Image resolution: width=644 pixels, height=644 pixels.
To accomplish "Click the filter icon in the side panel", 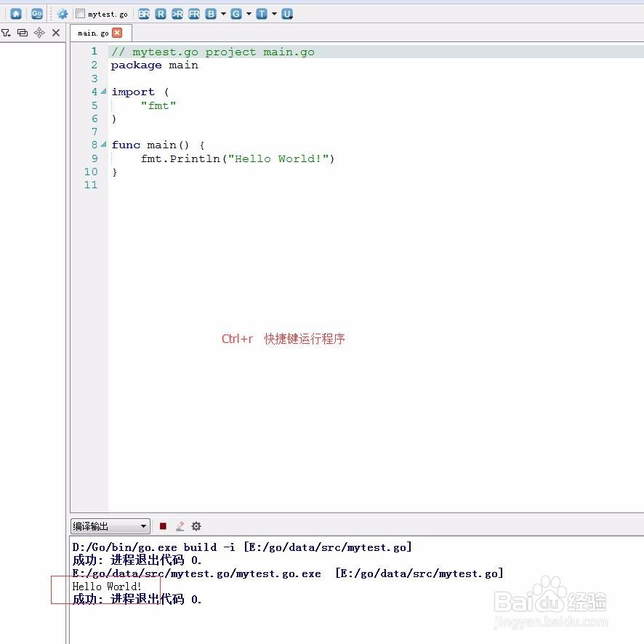I will (7, 33).
